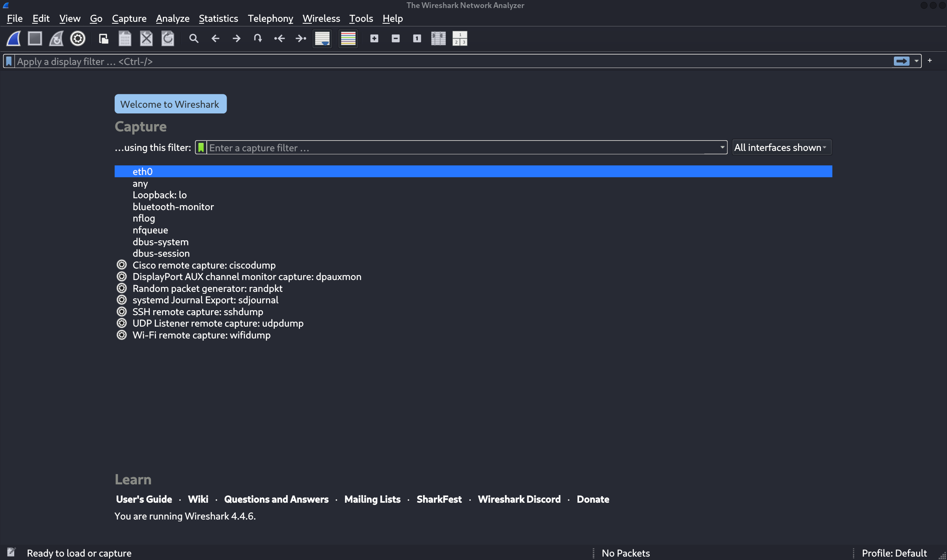Open the Wiki link
Viewport: 947px width, 560px height.
[x=198, y=499]
